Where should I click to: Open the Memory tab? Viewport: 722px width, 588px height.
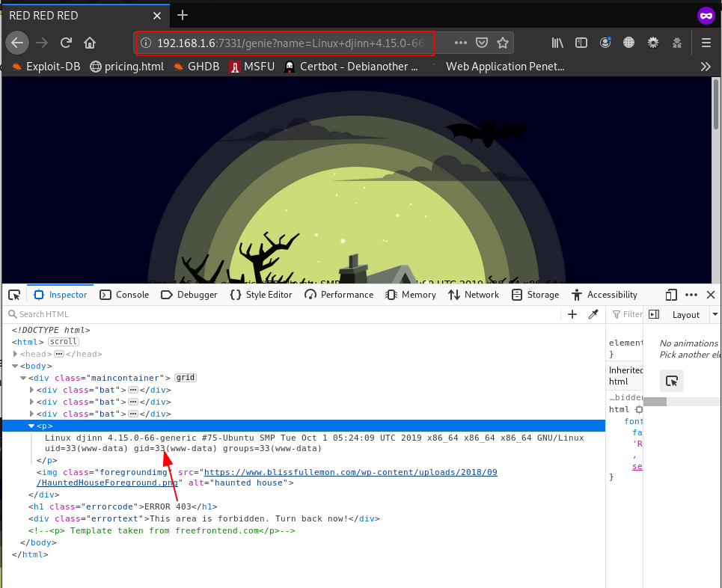[x=410, y=295]
